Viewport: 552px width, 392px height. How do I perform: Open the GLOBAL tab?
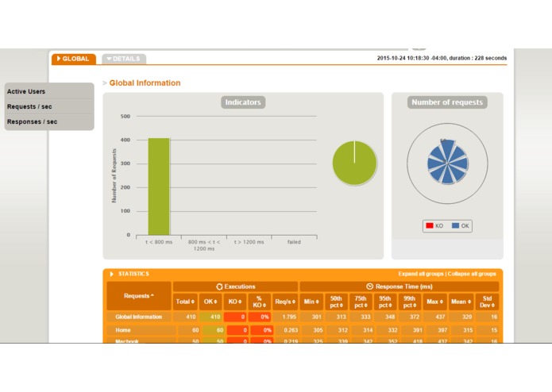tap(74, 59)
